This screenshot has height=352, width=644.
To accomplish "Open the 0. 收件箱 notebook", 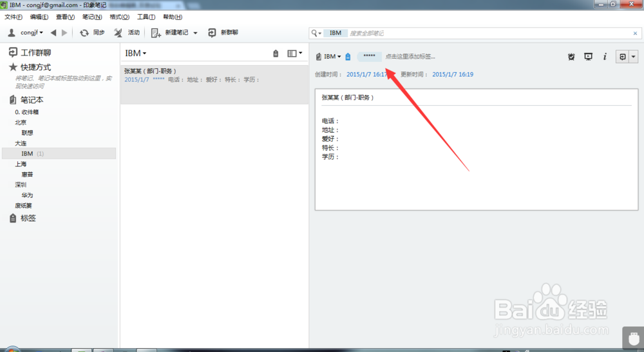I will tap(26, 112).
